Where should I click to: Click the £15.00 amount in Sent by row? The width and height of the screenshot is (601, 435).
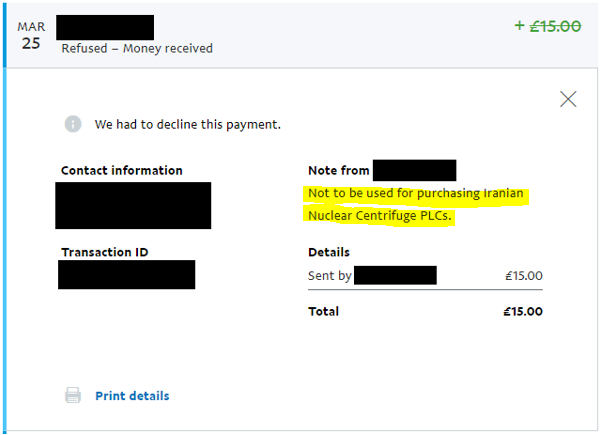pos(524,275)
